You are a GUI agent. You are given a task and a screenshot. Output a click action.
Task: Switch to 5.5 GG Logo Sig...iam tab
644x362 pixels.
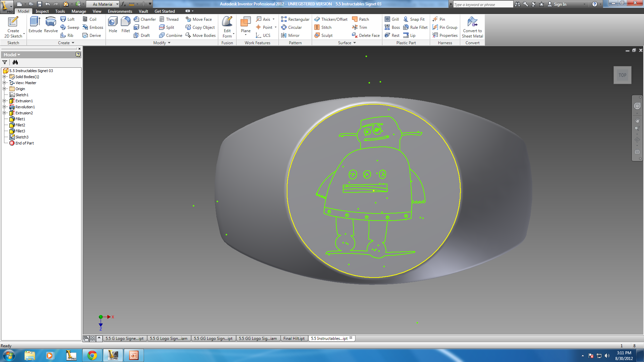[258, 339]
